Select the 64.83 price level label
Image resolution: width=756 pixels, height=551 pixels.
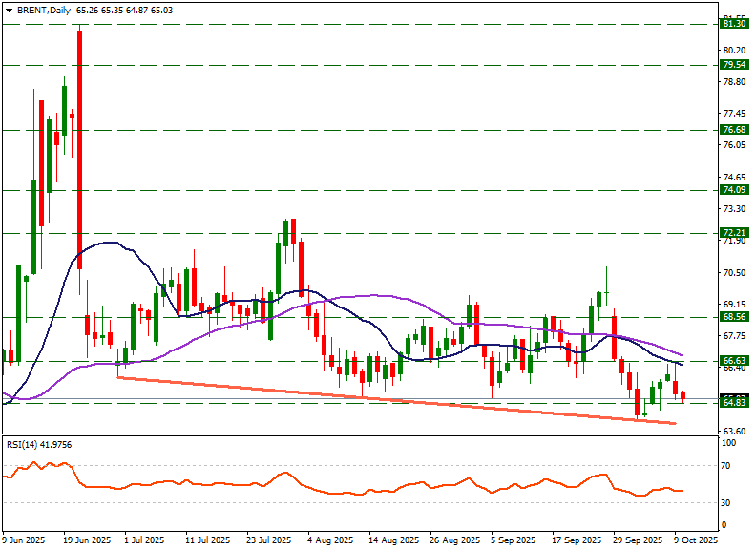[734, 403]
